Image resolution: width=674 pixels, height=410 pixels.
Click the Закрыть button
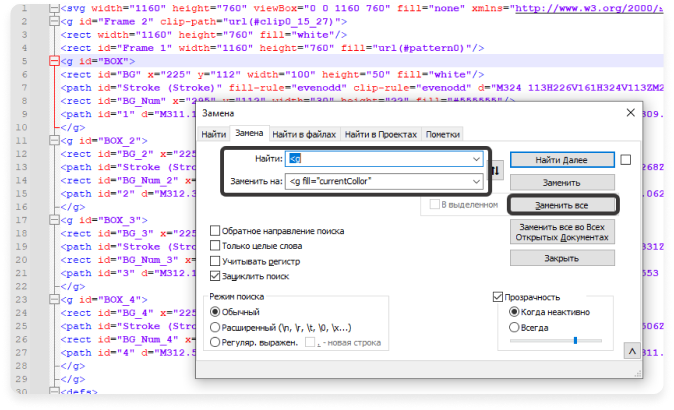tap(562, 258)
